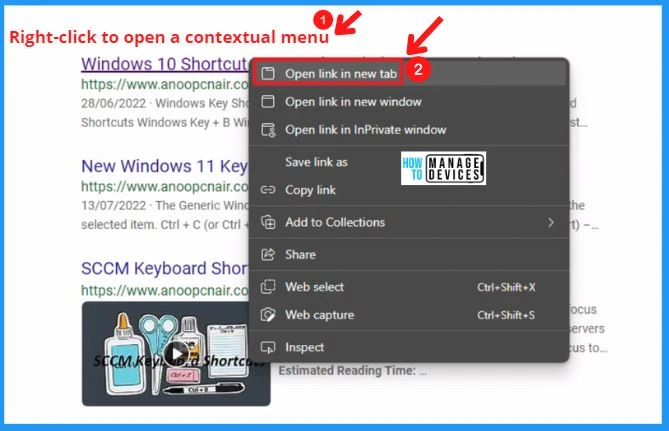Click the Web select icon
Screen dimensions: 669x431
[268, 287]
